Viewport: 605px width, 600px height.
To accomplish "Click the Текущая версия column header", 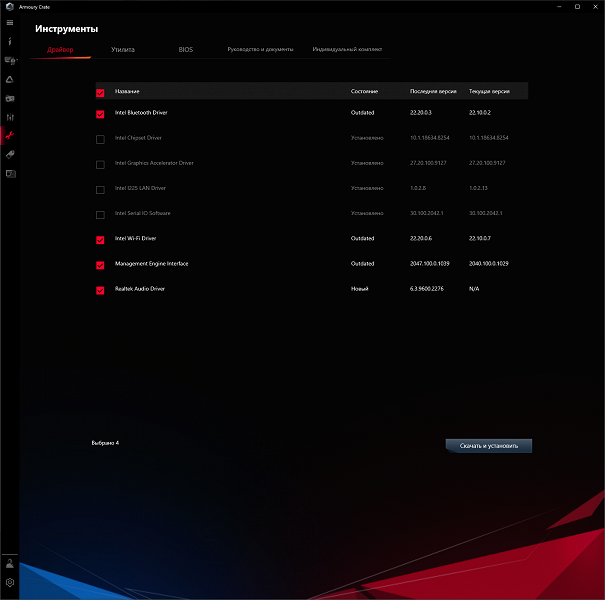I will pyautogui.click(x=489, y=91).
